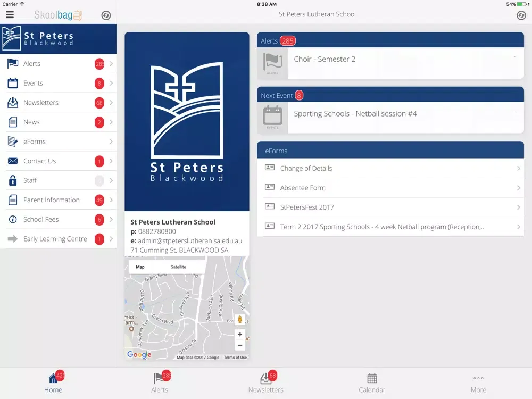Viewport: 532px width, 399px height.
Task: Open Terms of Use map link
Action: click(235, 358)
